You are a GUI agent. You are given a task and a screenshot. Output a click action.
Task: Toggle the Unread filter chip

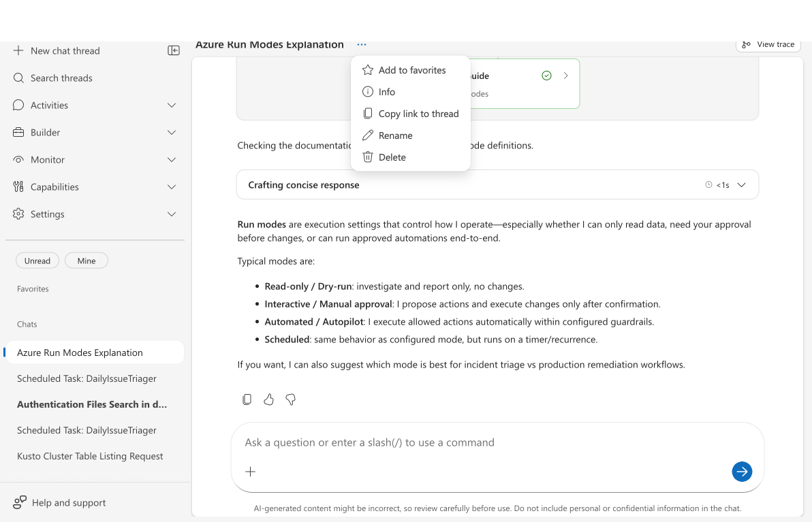[37, 261]
